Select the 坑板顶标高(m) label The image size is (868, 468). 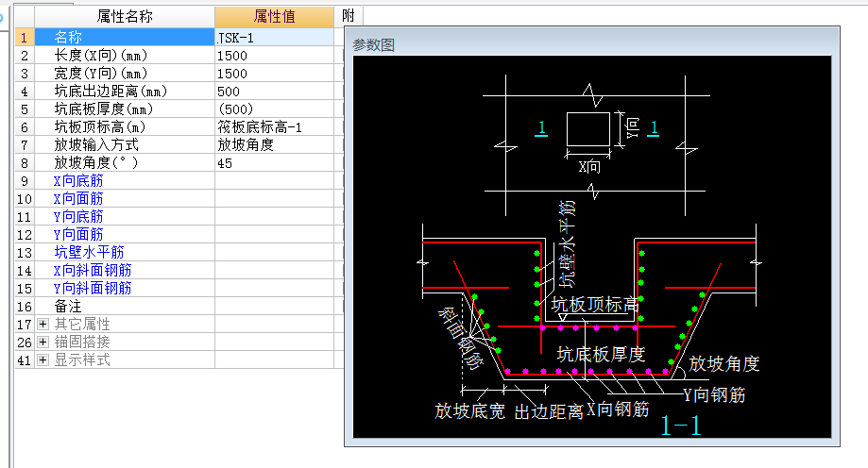[99, 127]
